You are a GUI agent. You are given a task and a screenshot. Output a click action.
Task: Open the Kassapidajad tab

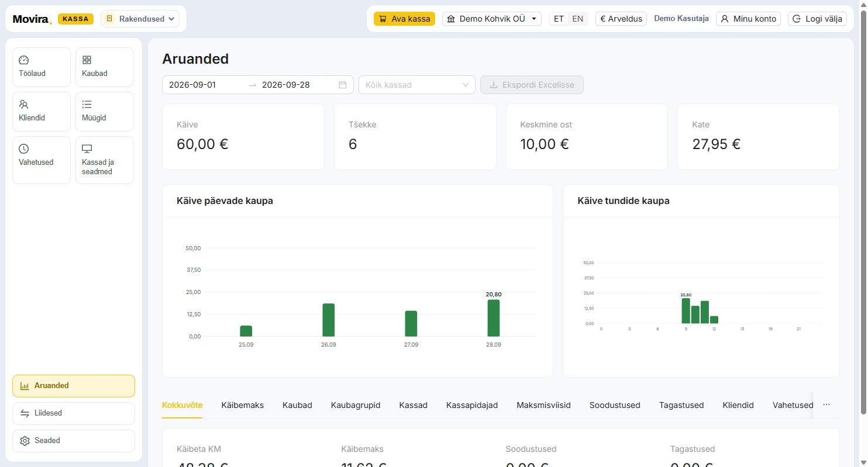tap(472, 405)
